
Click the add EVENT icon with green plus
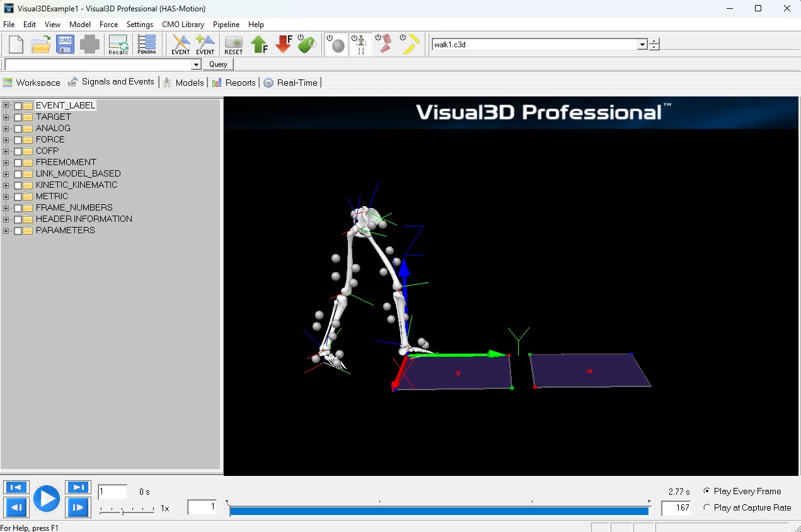tap(205, 44)
